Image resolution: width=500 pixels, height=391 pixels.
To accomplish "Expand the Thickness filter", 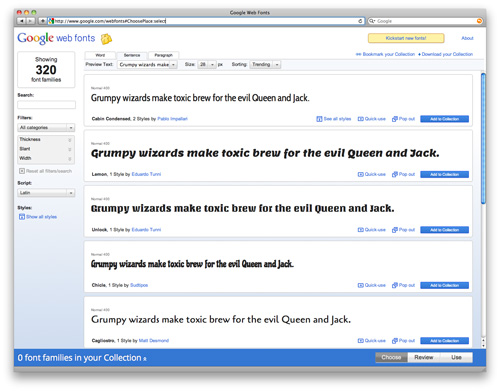I will (x=46, y=139).
